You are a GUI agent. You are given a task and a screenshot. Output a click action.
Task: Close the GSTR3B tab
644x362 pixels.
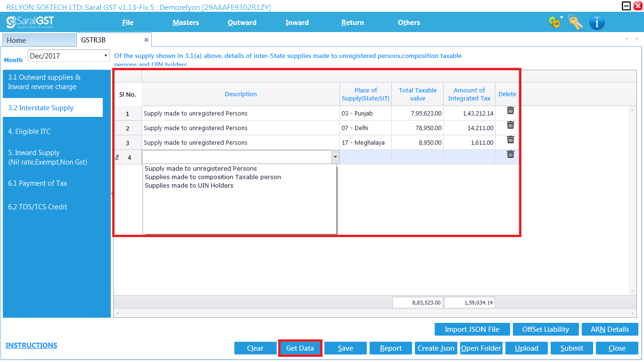[x=146, y=40]
